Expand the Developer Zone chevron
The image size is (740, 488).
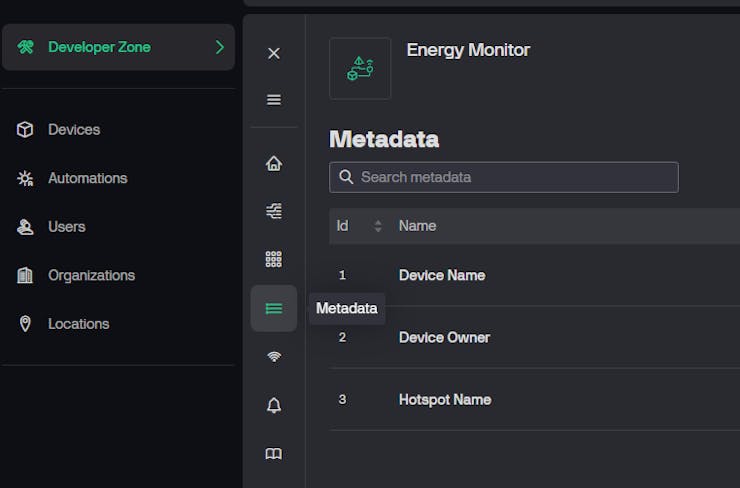pyautogui.click(x=220, y=47)
